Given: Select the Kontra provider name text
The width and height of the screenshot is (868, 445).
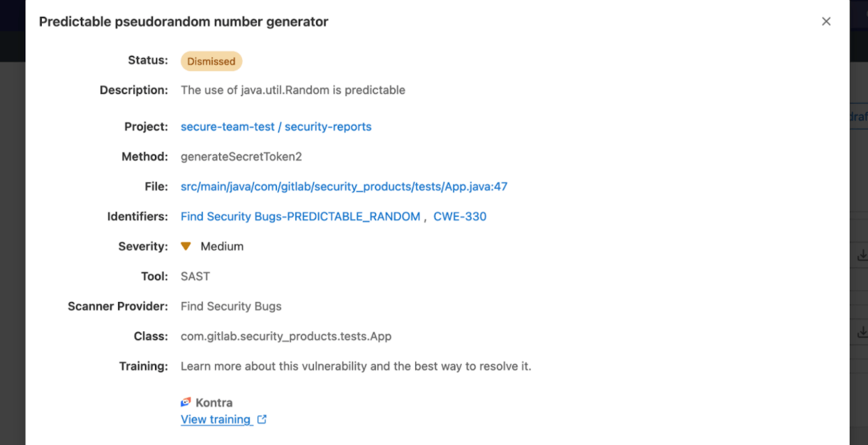Looking at the screenshot, I should tap(214, 402).
